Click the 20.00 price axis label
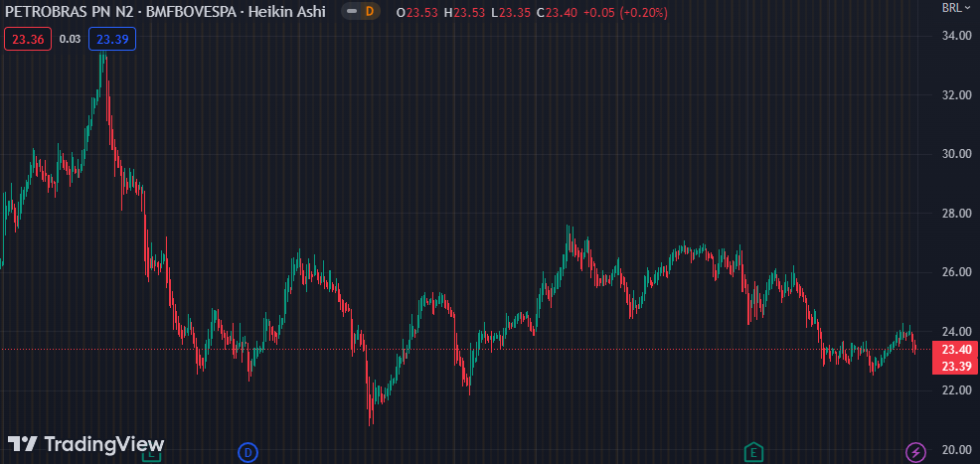 tap(956, 449)
